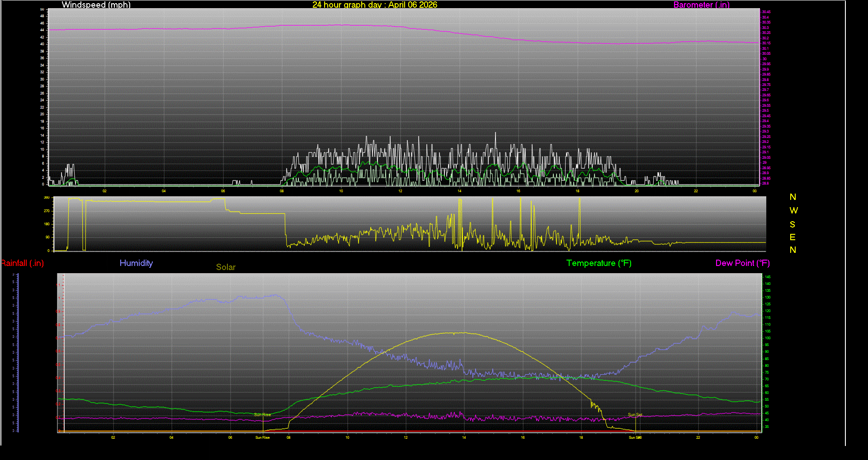Image resolution: width=868 pixels, height=460 pixels.
Task: Click the 12 hour axis tick
Action: [400, 191]
